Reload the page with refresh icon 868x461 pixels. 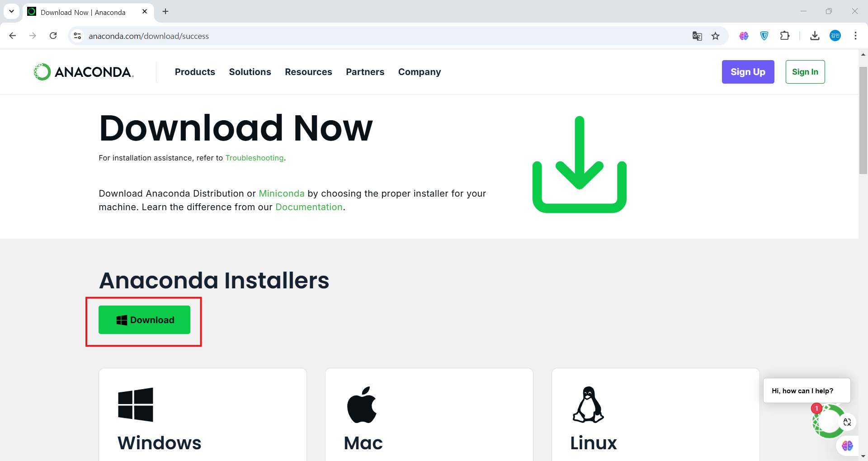point(53,36)
